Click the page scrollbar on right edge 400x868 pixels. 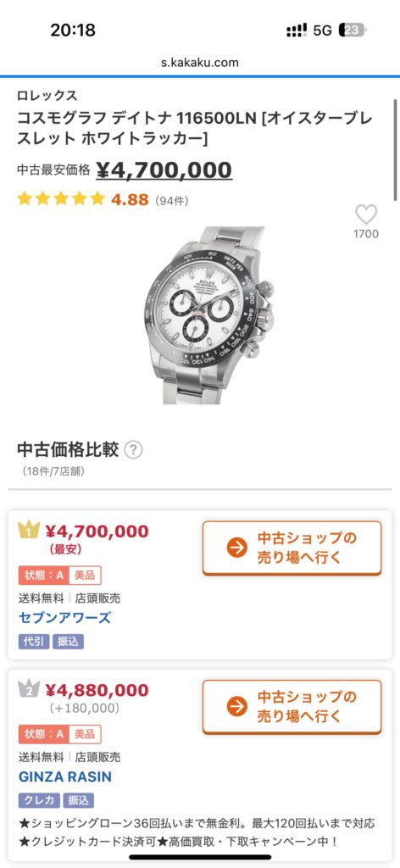[395, 149]
